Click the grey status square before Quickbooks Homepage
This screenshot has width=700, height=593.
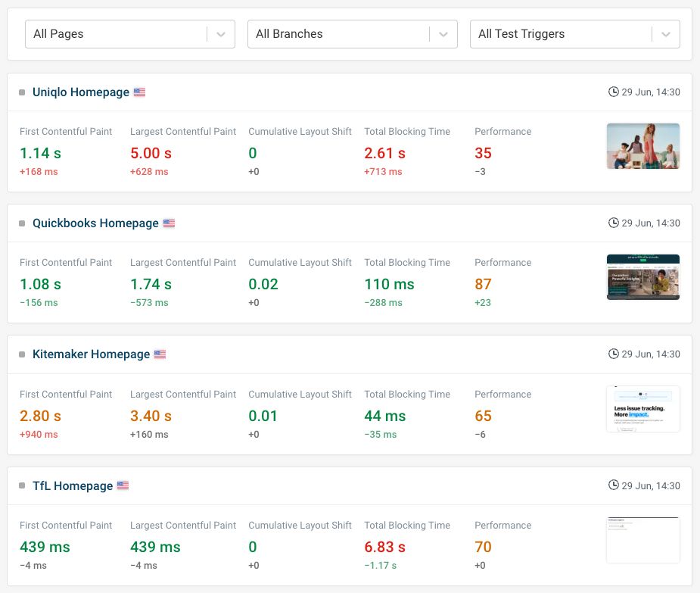click(x=22, y=223)
